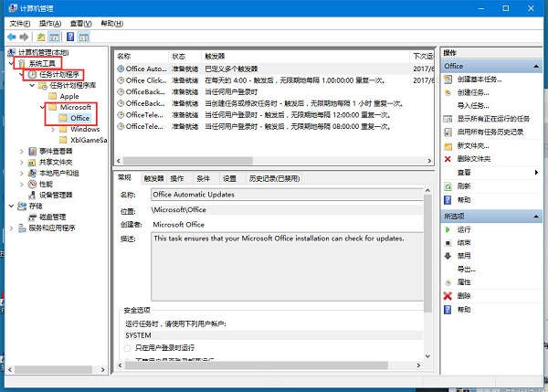The height and width of the screenshot is (392, 548).
Task: Click the back arrow in toolbar
Action: tap(11, 37)
